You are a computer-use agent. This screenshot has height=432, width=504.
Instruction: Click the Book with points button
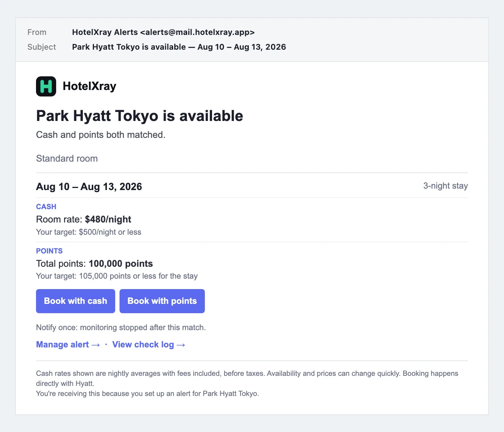(162, 301)
